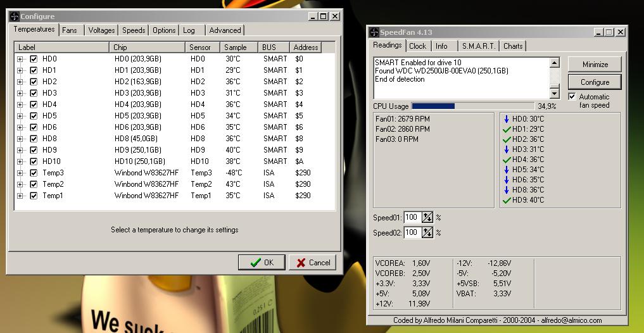
Task: Click the Fan01: 2679 RPM reading
Action: tap(403, 119)
